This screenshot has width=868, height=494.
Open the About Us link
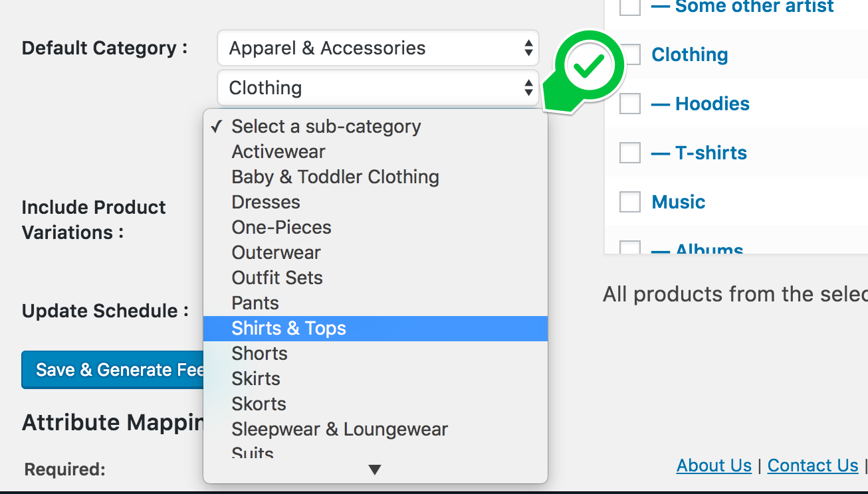pos(714,465)
